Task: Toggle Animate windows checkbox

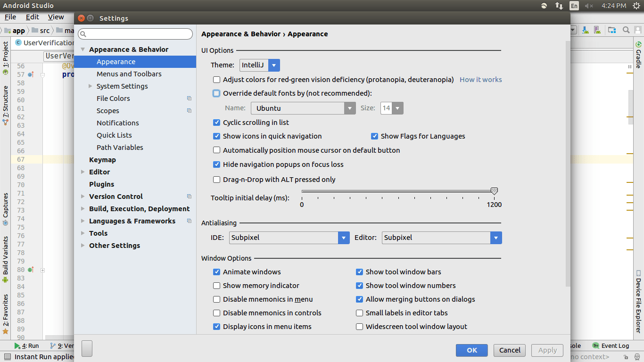Action: (x=216, y=272)
